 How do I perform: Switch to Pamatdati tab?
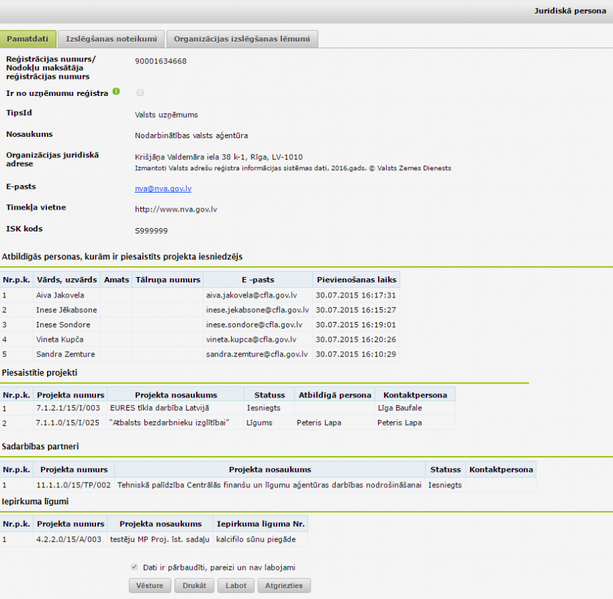[x=27, y=39]
